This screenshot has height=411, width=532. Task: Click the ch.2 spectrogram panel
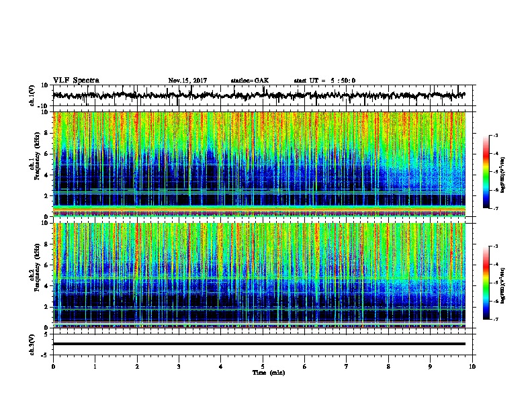(x=259, y=275)
